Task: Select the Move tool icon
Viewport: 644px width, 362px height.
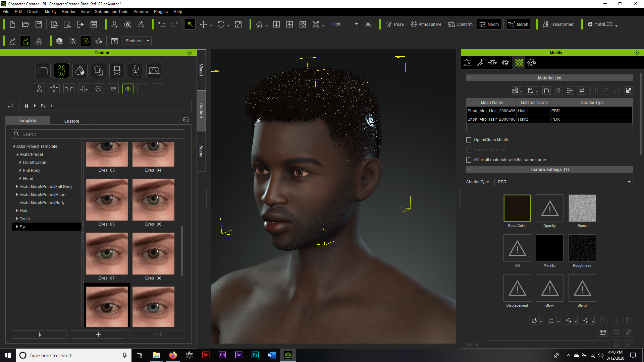Action: click(203, 24)
